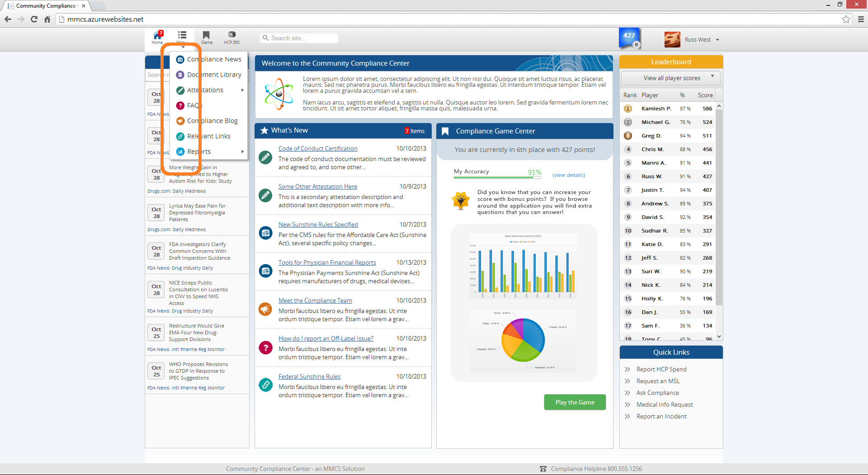The image size is (868, 475).
Task: Click the Home icon with notification badge
Action: click(x=157, y=37)
